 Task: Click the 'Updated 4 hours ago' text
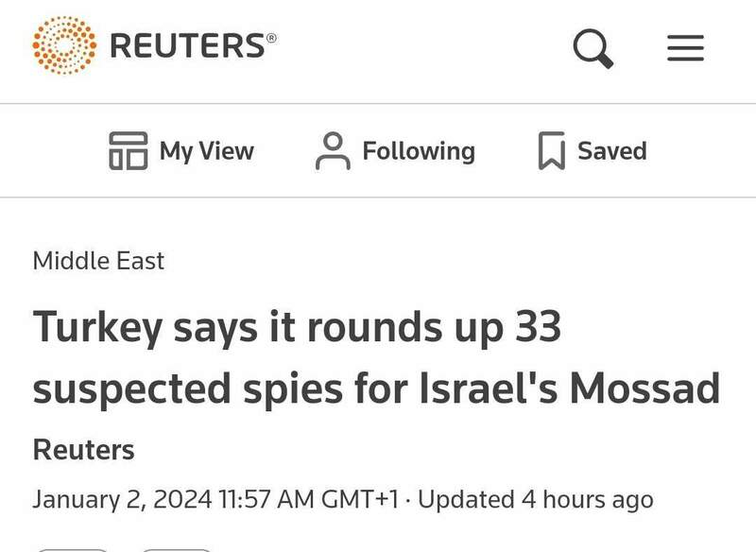tap(535, 499)
